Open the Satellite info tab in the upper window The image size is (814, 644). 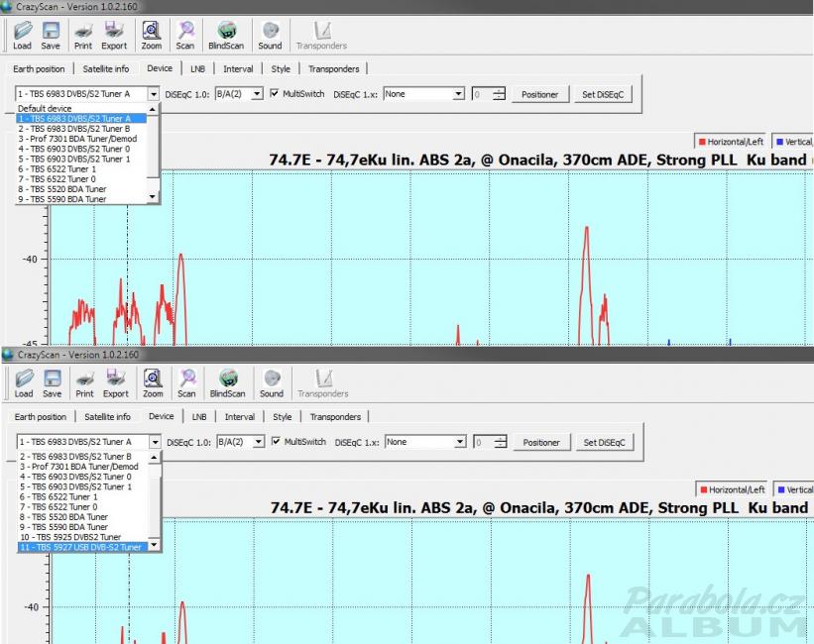pyautogui.click(x=106, y=69)
